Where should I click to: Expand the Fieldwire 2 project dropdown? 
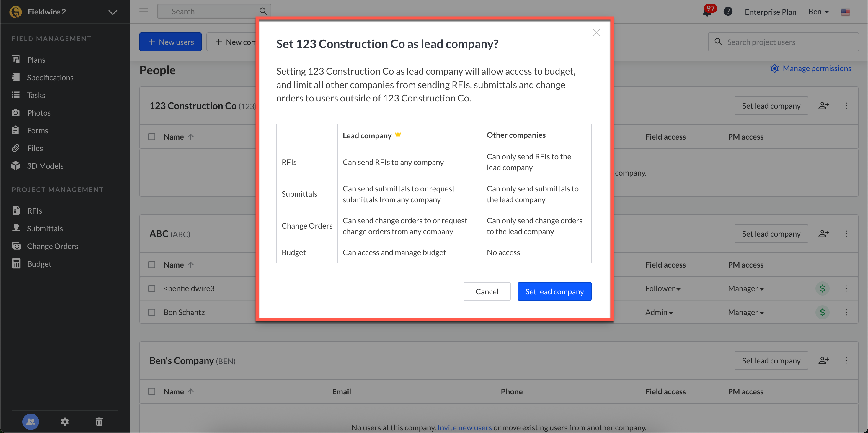coord(112,12)
